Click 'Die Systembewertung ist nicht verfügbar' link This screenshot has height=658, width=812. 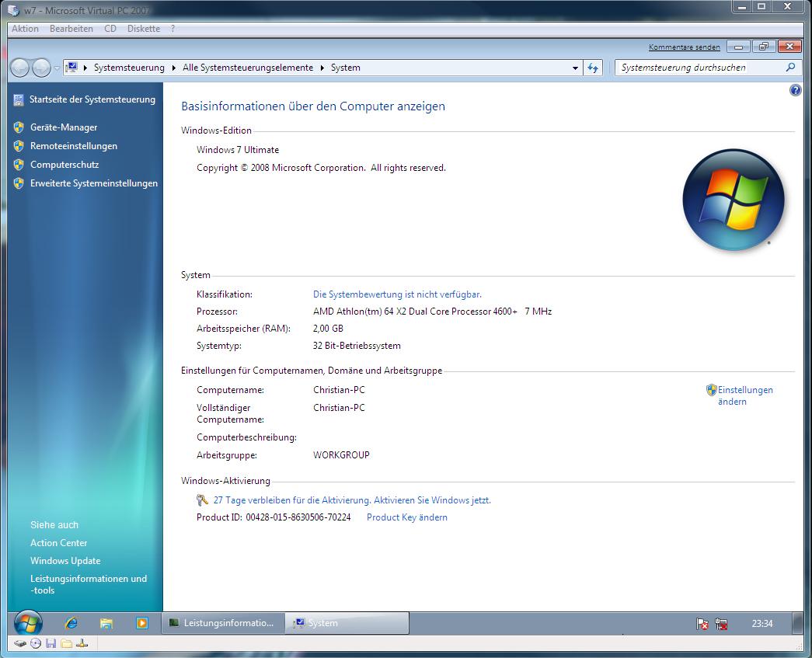397,294
